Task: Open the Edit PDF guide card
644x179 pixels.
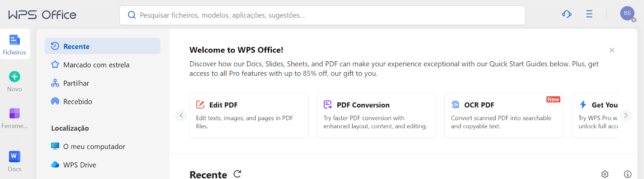Action: click(x=249, y=115)
